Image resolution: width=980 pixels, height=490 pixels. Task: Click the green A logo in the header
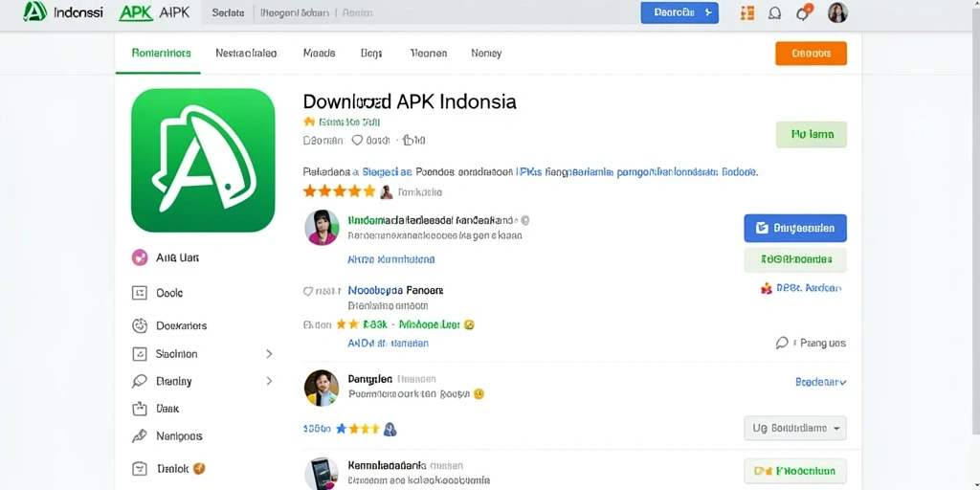click(x=35, y=11)
